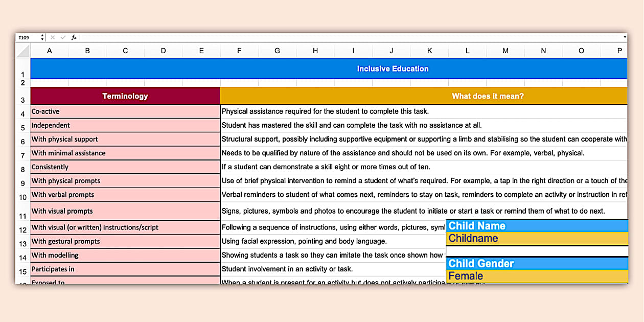Click the Enter checkmark icon in the formula bar
The image size is (644, 322).
[x=62, y=37]
